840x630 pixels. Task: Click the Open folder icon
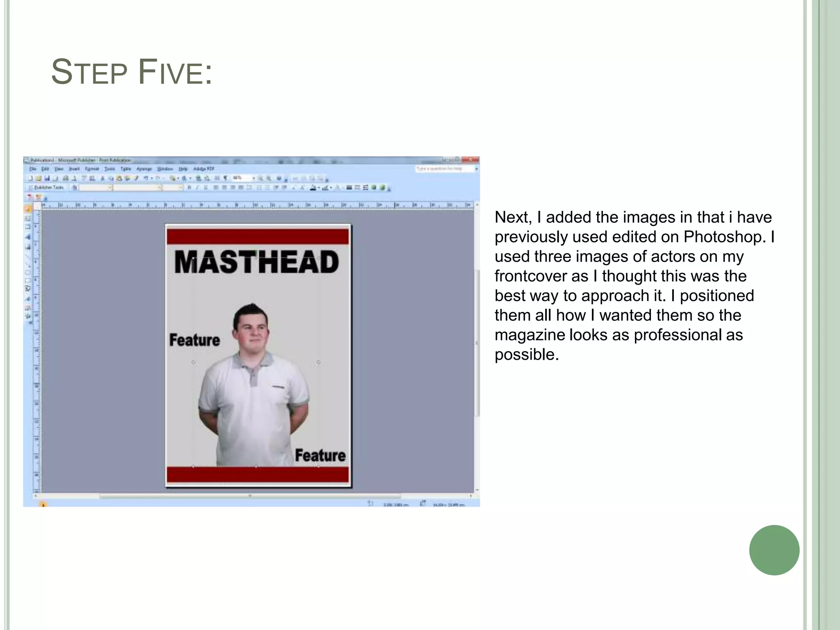point(39,178)
